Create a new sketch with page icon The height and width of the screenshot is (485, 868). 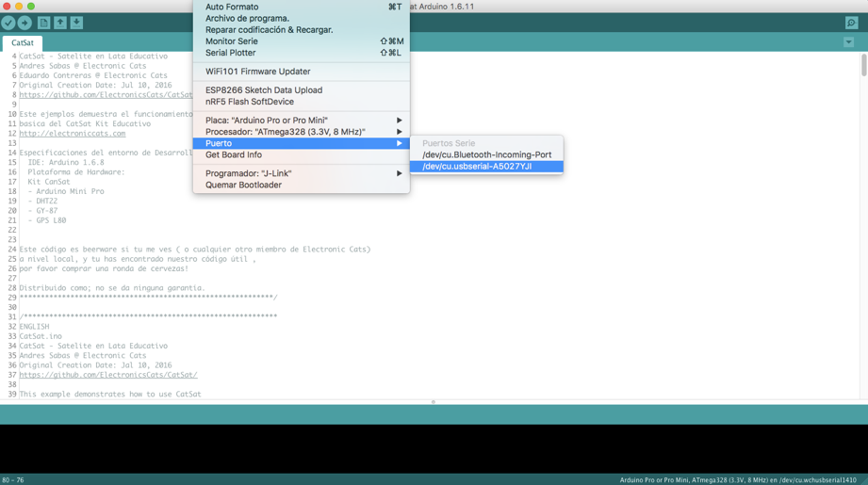[43, 23]
